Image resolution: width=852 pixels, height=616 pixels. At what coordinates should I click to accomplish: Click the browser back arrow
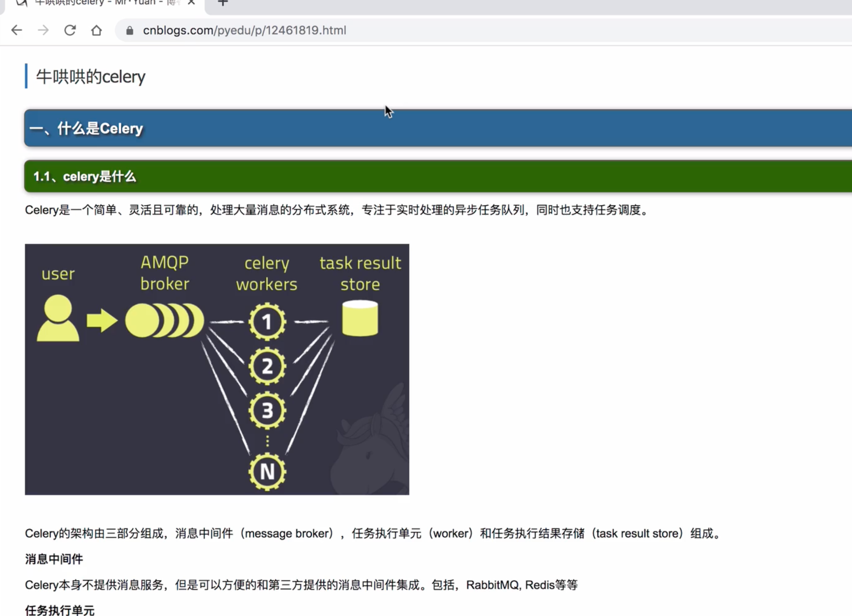click(17, 30)
